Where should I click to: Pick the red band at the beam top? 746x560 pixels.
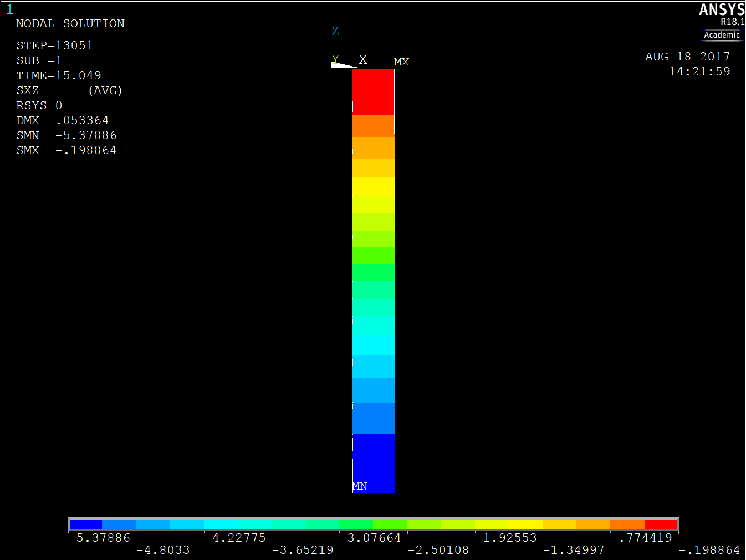click(x=373, y=91)
